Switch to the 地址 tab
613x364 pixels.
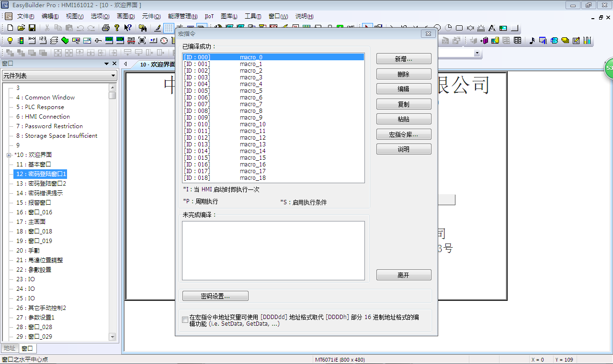pos(10,348)
